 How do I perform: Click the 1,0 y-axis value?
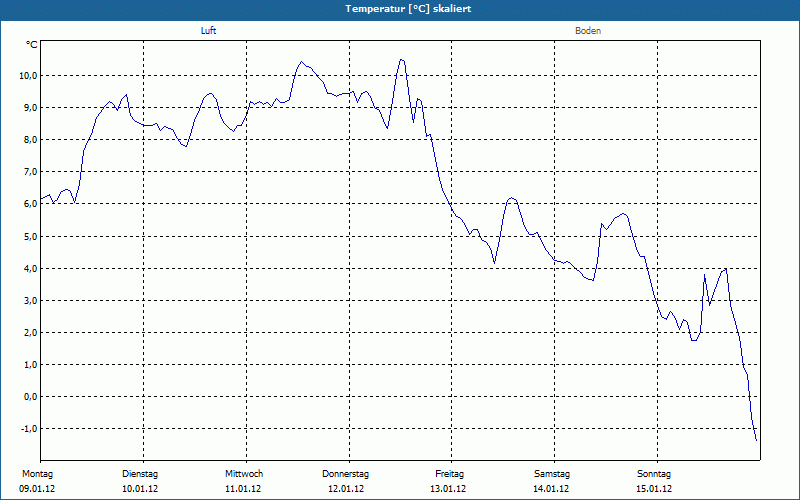[x=30, y=365]
